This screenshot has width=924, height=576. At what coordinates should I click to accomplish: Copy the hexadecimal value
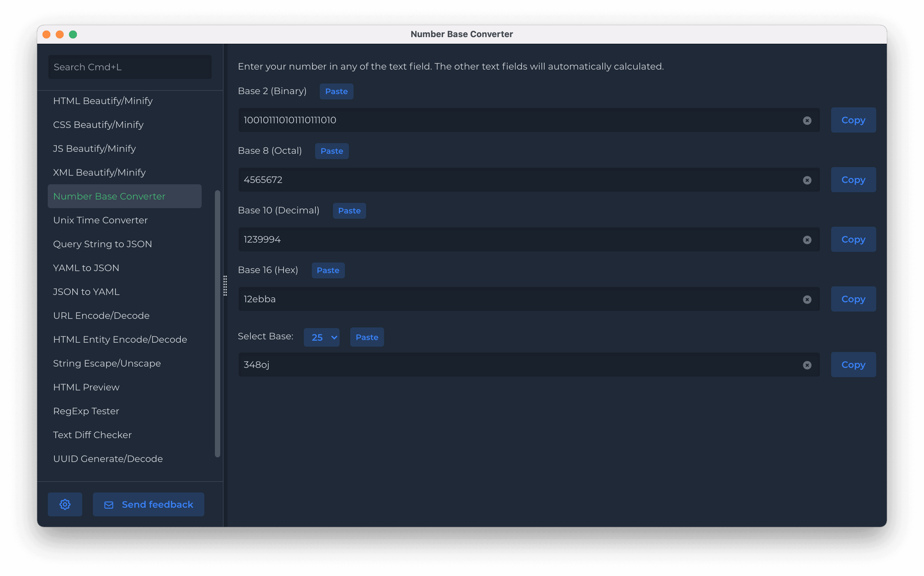853,299
